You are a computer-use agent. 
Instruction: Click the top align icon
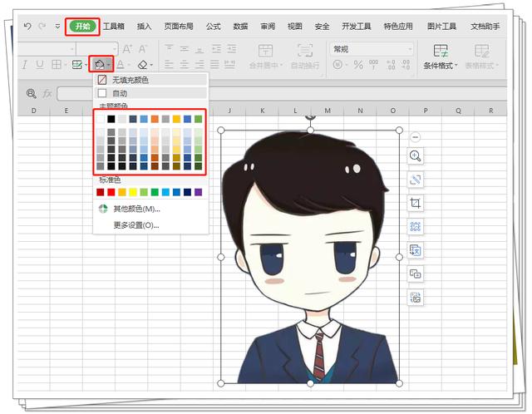pyautogui.click(x=169, y=48)
